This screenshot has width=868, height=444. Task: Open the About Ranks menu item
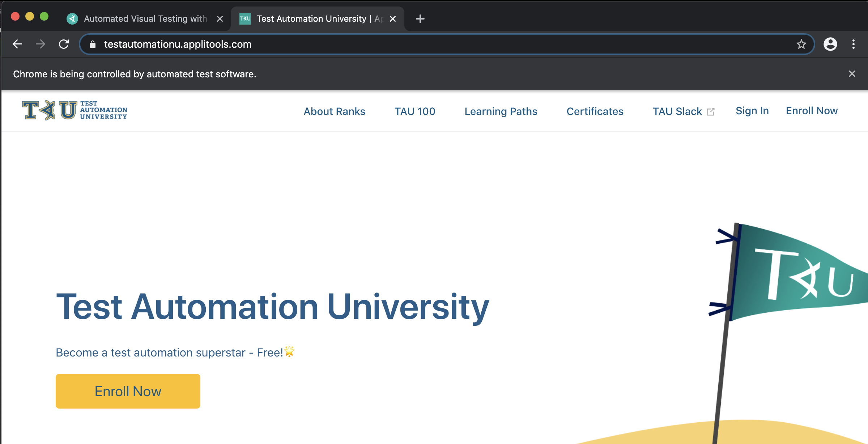click(x=334, y=111)
